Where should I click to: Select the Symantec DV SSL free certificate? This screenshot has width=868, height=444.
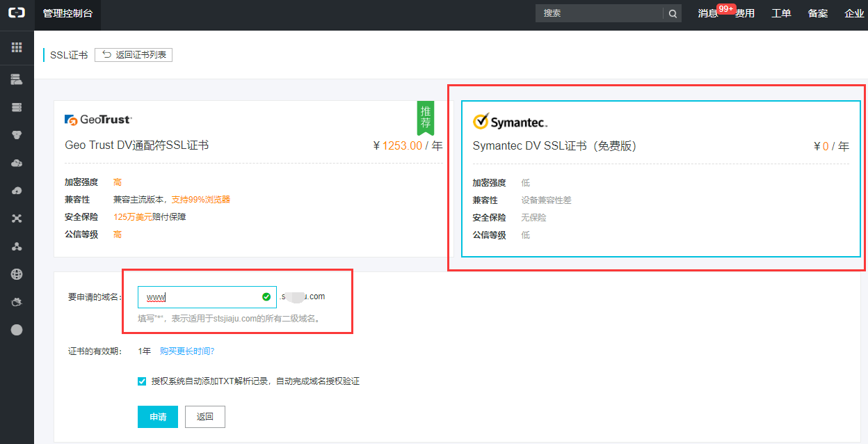tap(660, 178)
